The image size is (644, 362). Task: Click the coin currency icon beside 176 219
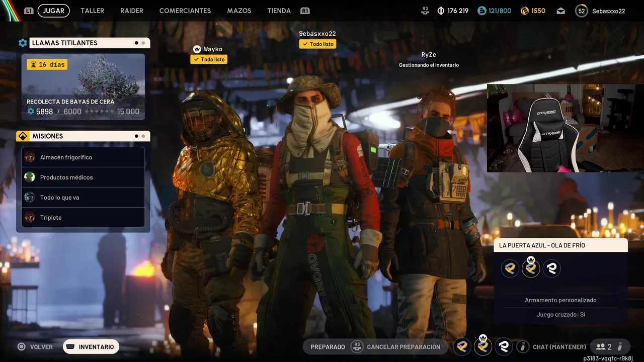pyautogui.click(x=441, y=11)
